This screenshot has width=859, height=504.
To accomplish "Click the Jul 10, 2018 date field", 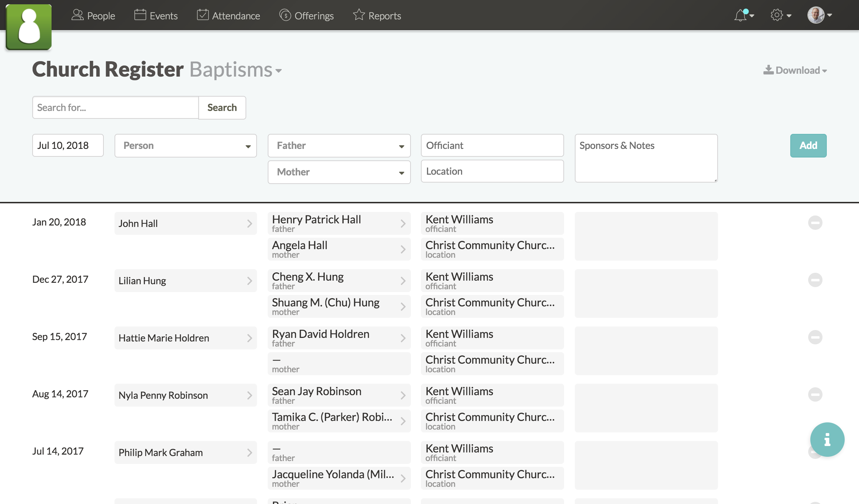I will tap(68, 145).
